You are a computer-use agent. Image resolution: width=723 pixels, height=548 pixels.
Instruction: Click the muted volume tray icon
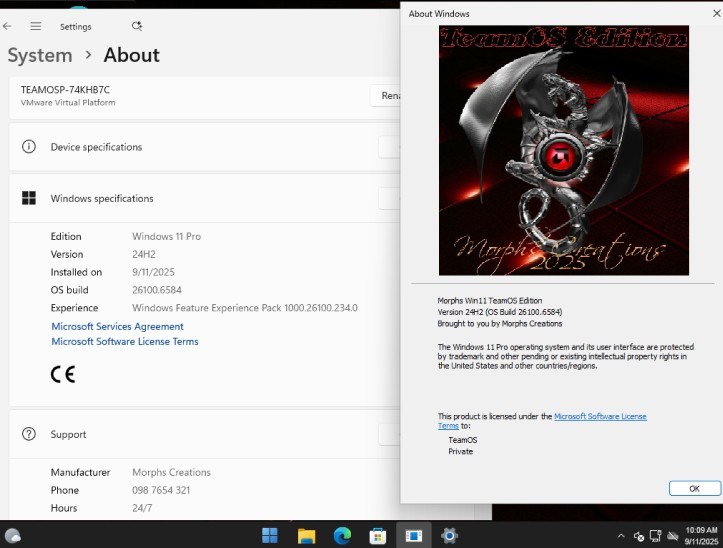point(639,536)
